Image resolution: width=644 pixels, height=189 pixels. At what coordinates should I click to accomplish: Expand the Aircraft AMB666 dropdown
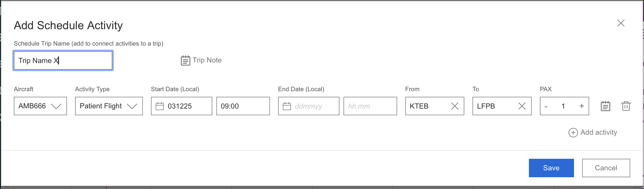pos(56,106)
